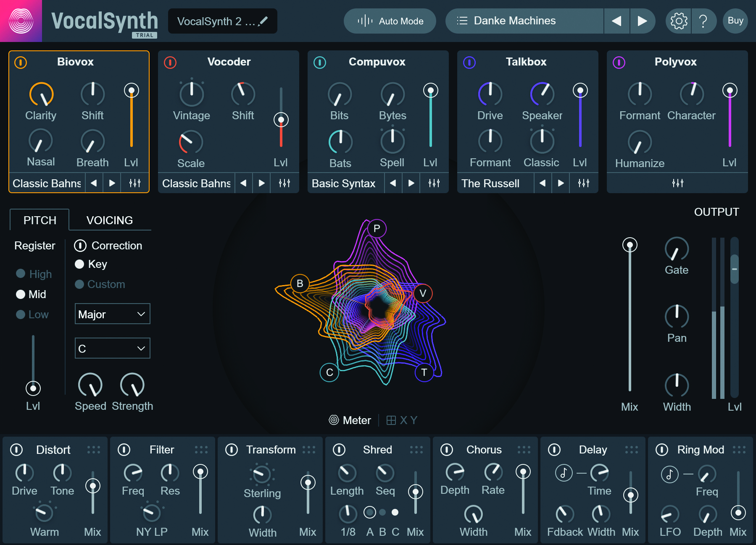The height and width of the screenshot is (545, 756).
Task: Open the Biovox Classic Bahns preset menu
Action: [x=47, y=183]
